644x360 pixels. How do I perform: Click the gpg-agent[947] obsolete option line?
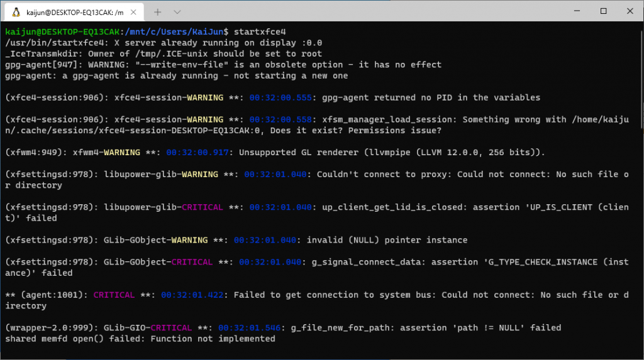click(x=223, y=65)
